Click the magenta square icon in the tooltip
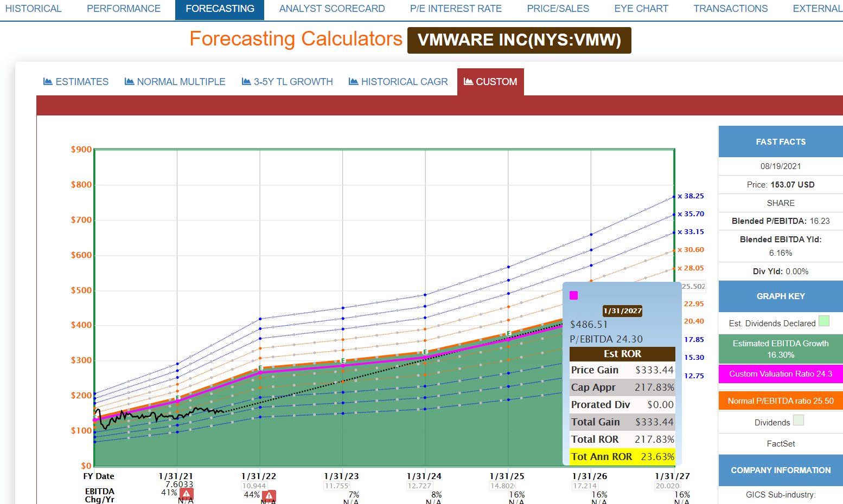Image resolution: width=843 pixels, height=504 pixels. (573, 295)
